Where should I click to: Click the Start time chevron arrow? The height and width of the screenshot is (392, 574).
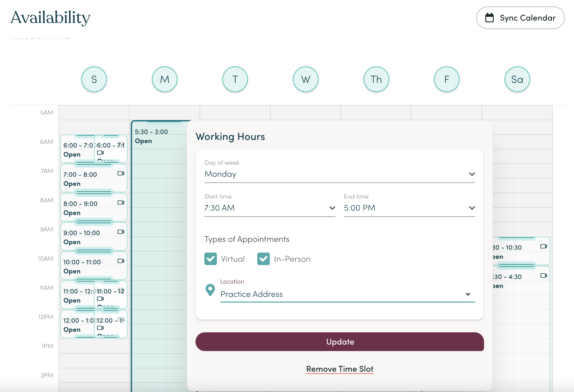[x=332, y=208]
